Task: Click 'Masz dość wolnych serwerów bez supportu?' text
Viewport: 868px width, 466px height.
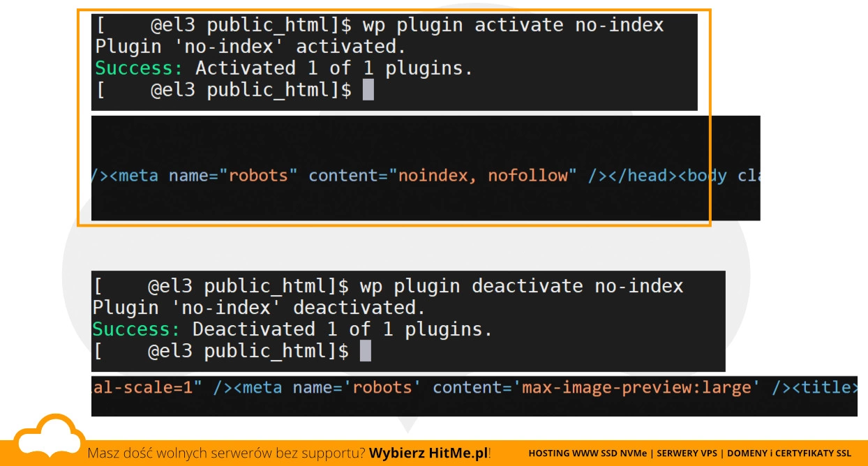Action: coord(226,453)
